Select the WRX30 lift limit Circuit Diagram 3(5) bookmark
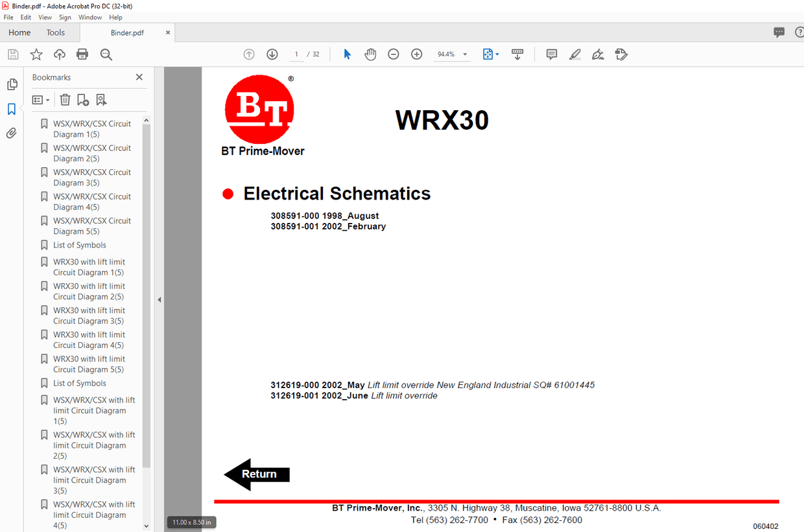Viewport: 804px width, 532px height. (x=89, y=316)
